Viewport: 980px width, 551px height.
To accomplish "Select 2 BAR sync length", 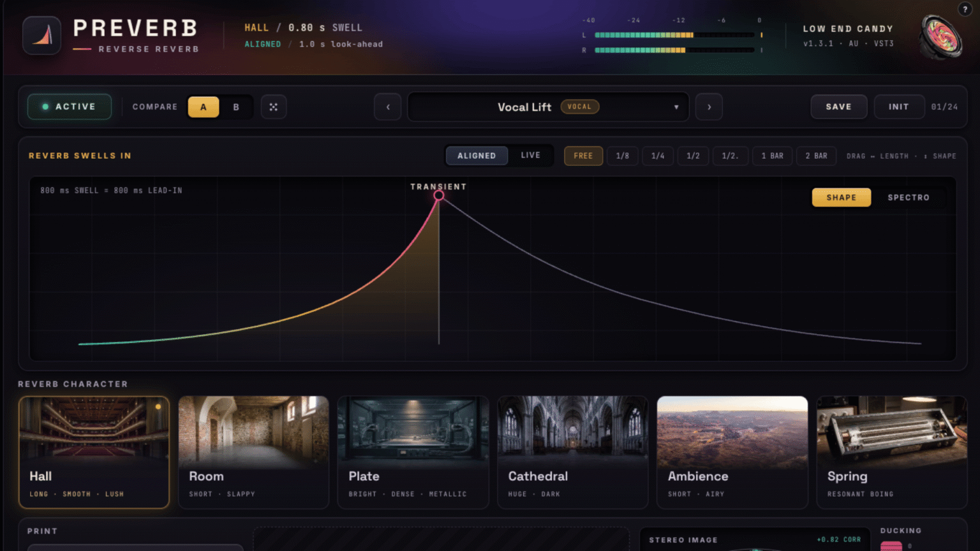I will tap(817, 156).
